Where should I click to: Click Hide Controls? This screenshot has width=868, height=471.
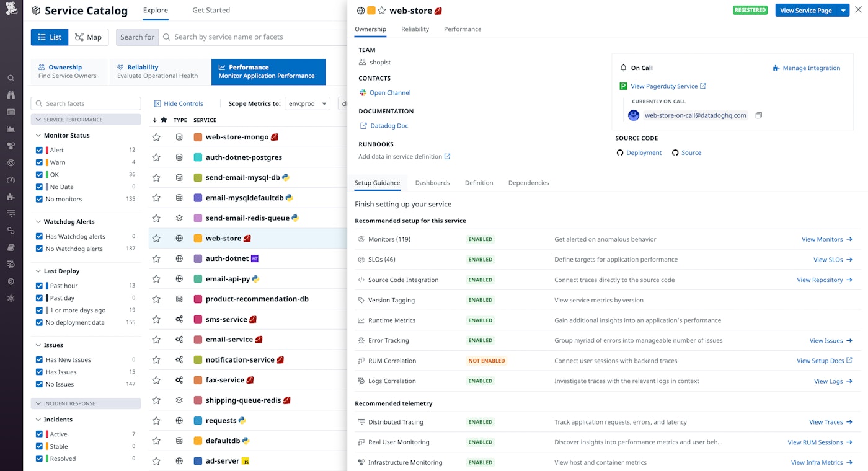(x=179, y=103)
